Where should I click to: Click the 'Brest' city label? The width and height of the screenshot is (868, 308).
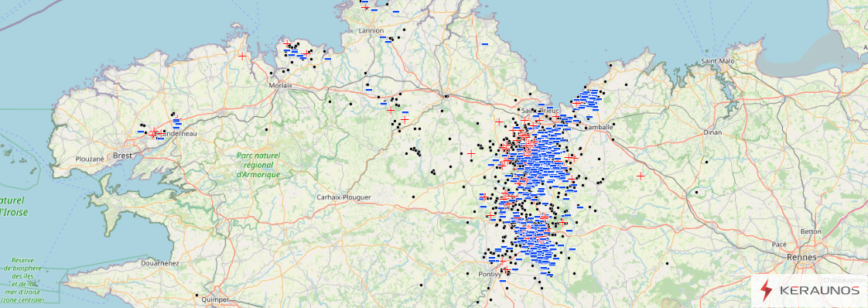122,156
